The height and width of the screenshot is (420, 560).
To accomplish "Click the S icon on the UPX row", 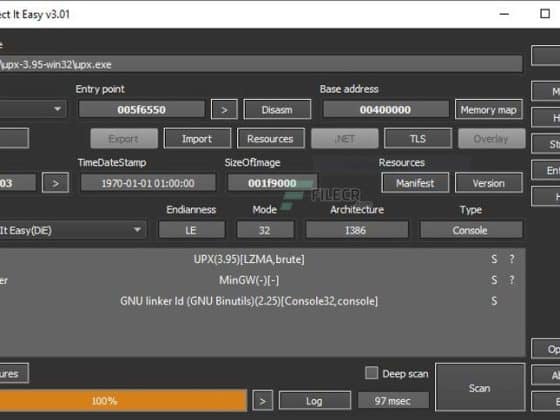I will 494,259.
